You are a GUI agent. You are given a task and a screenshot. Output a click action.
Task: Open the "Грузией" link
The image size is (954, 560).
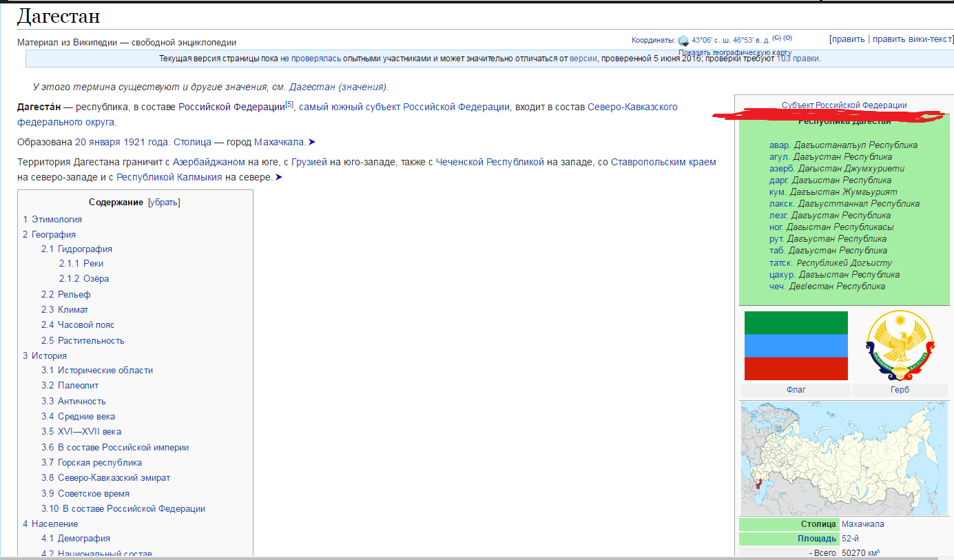coord(309,163)
